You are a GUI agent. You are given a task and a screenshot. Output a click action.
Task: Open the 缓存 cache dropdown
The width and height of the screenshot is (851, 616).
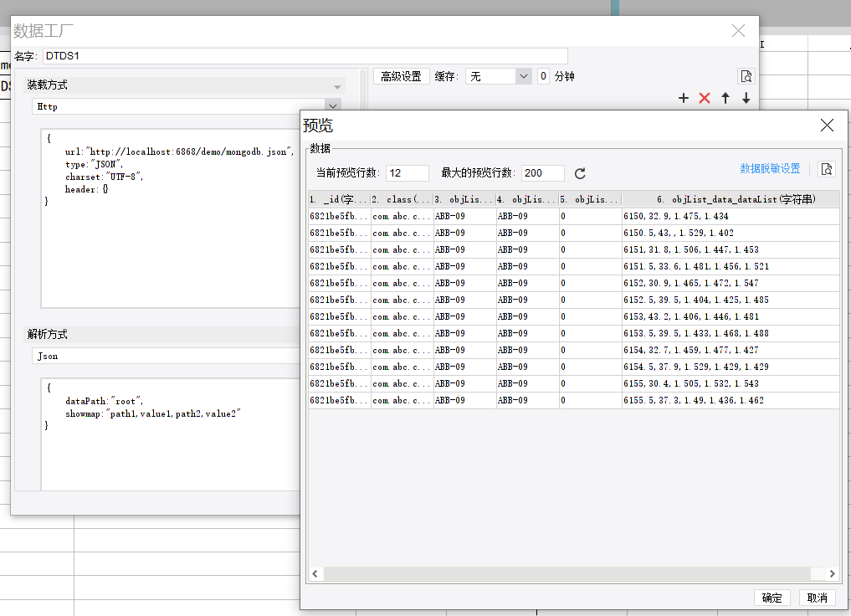(x=523, y=76)
